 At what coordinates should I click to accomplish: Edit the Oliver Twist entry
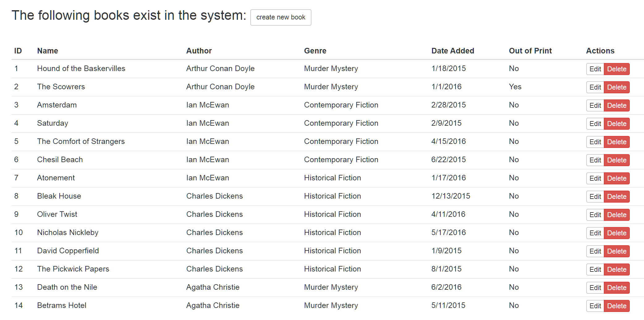pyautogui.click(x=595, y=215)
